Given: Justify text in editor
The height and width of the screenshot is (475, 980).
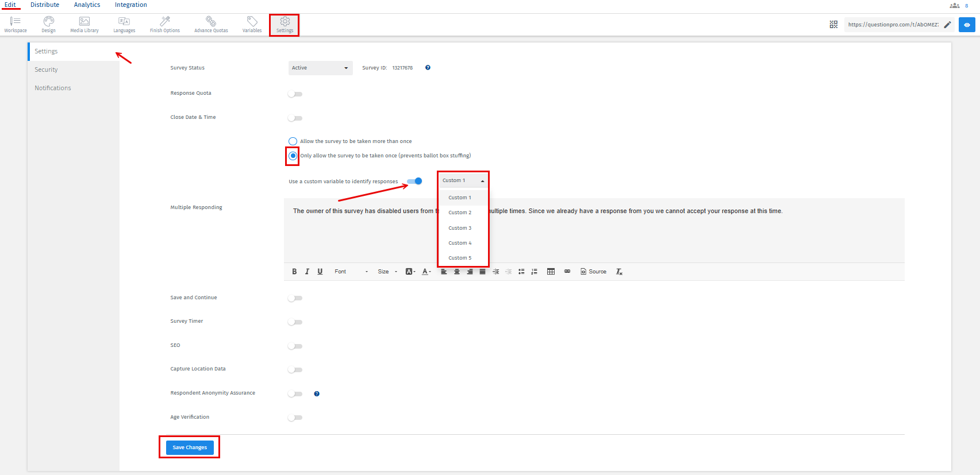Looking at the screenshot, I should click(x=482, y=272).
